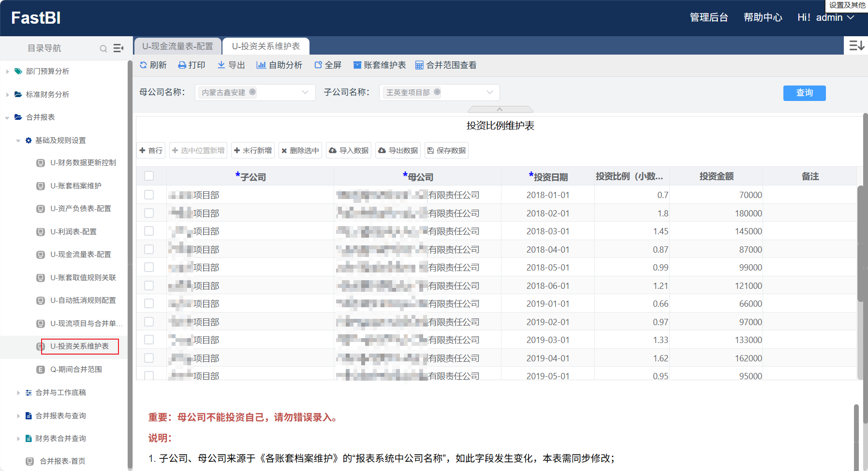Viewport: 868px width, 471px height.
Task: Click the print (打印) icon
Action: [x=182, y=65]
